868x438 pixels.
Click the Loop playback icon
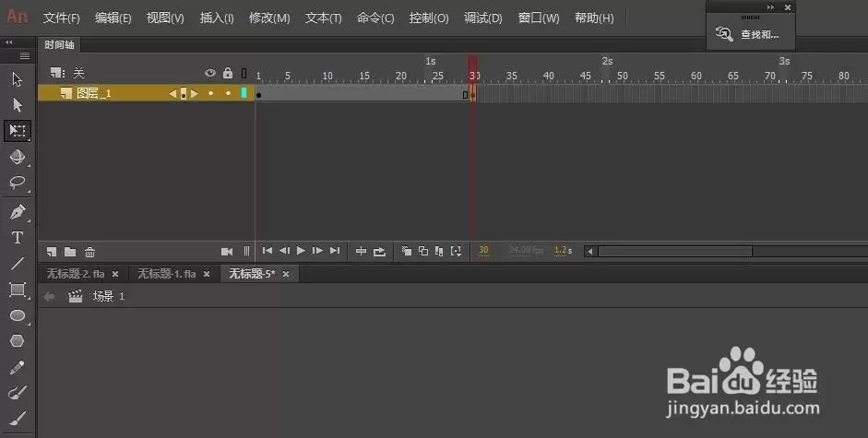click(379, 252)
